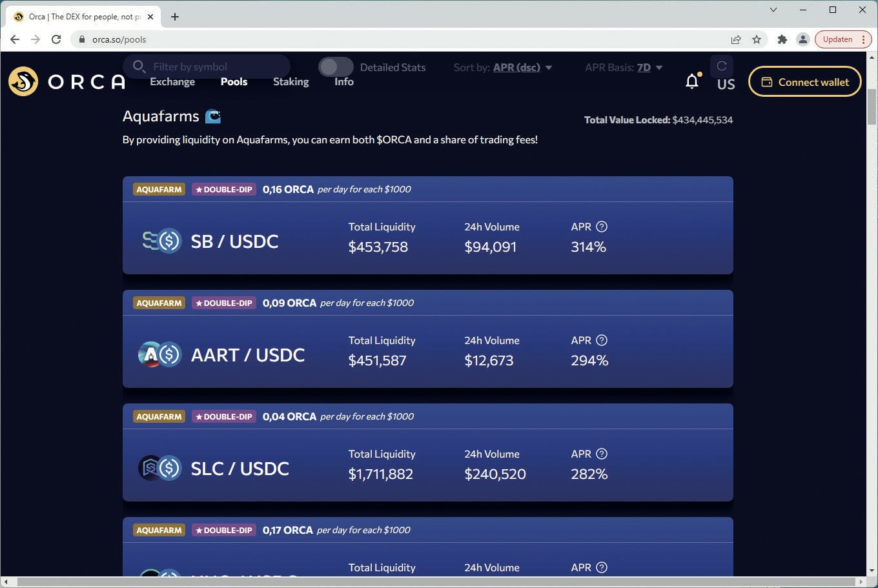
Task: Click the SLC / USDC pool name
Action: [240, 469]
